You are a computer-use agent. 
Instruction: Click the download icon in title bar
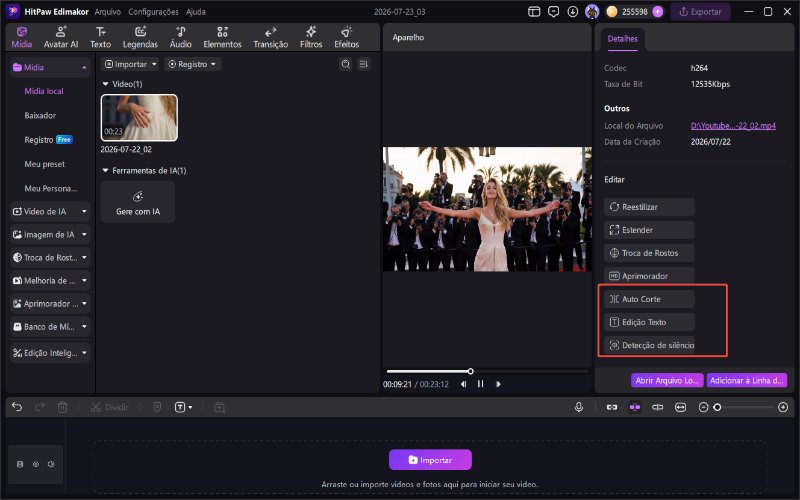[572, 11]
